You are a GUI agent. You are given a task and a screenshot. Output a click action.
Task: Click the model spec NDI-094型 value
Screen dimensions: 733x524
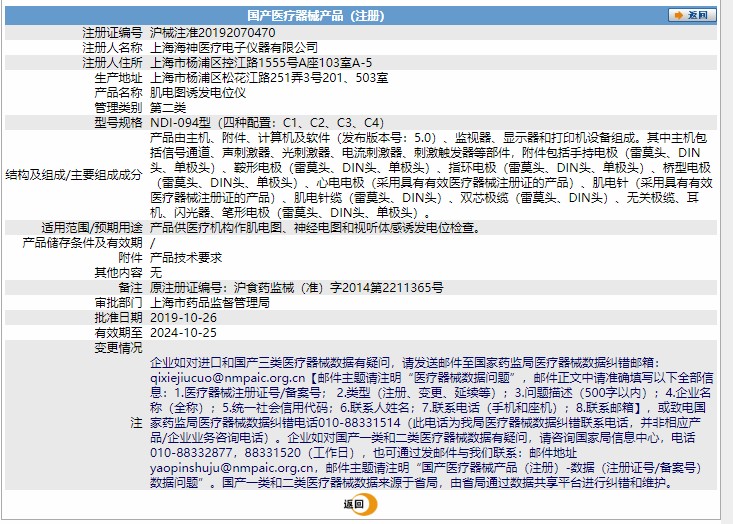(267, 122)
